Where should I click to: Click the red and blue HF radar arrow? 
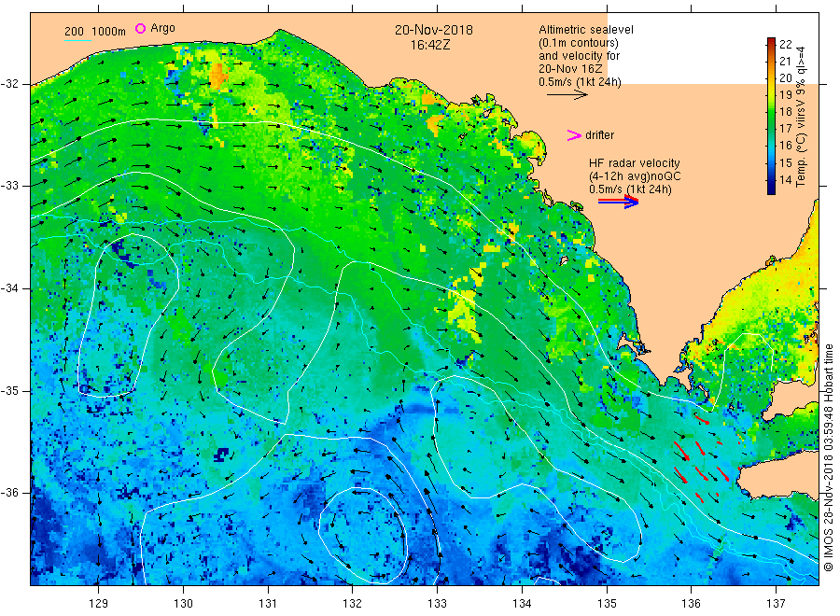618,202
